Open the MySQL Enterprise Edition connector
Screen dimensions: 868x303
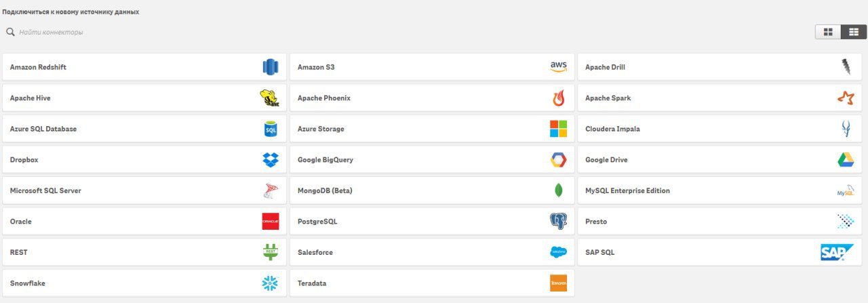point(719,190)
